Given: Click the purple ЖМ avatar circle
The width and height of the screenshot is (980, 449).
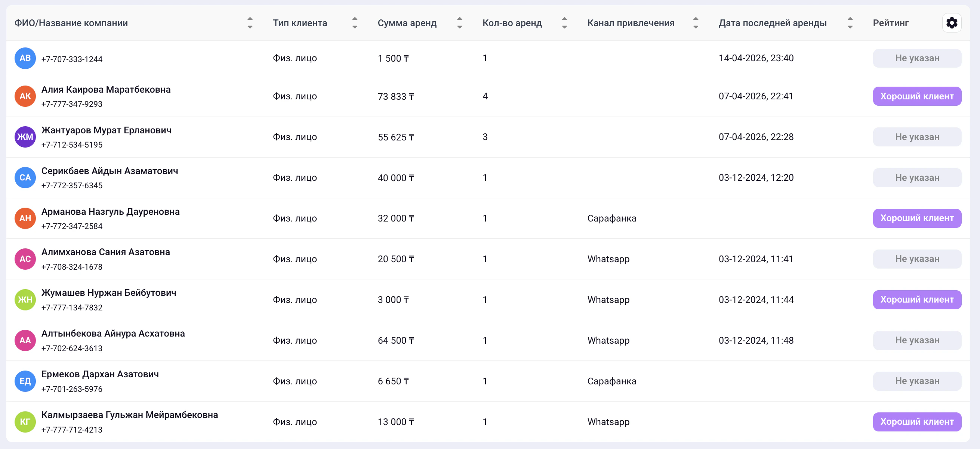Looking at the screenshot, I should (25, 137).
